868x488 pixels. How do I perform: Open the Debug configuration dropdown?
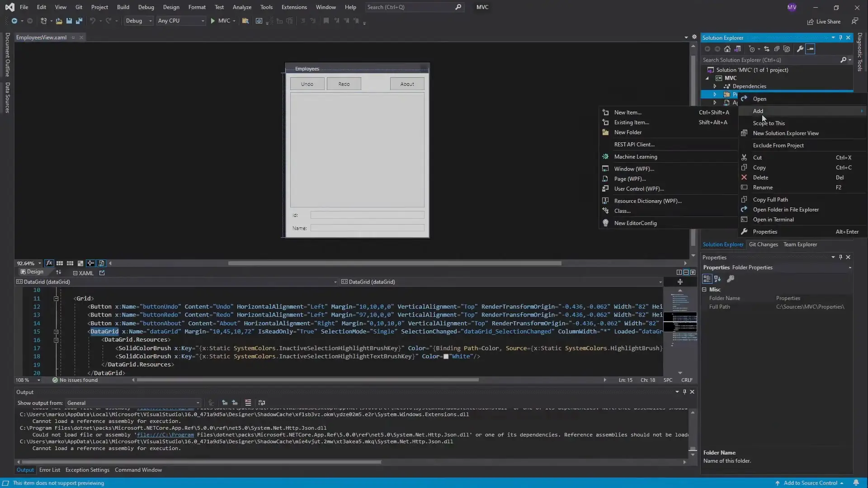[138, 21]
